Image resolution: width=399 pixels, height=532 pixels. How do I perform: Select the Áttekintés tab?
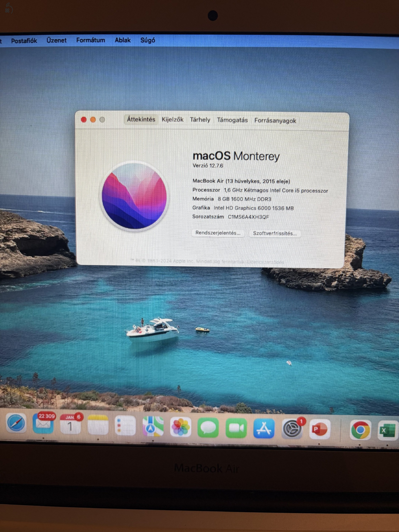coord(141,119)
